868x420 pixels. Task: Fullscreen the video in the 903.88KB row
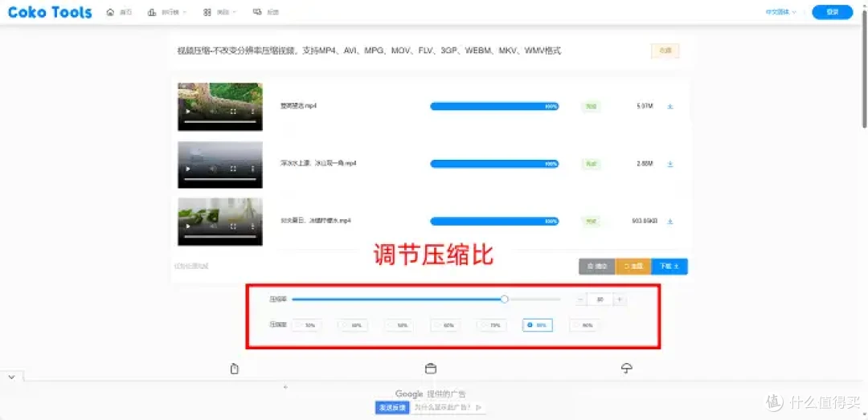tap(233, 226)
